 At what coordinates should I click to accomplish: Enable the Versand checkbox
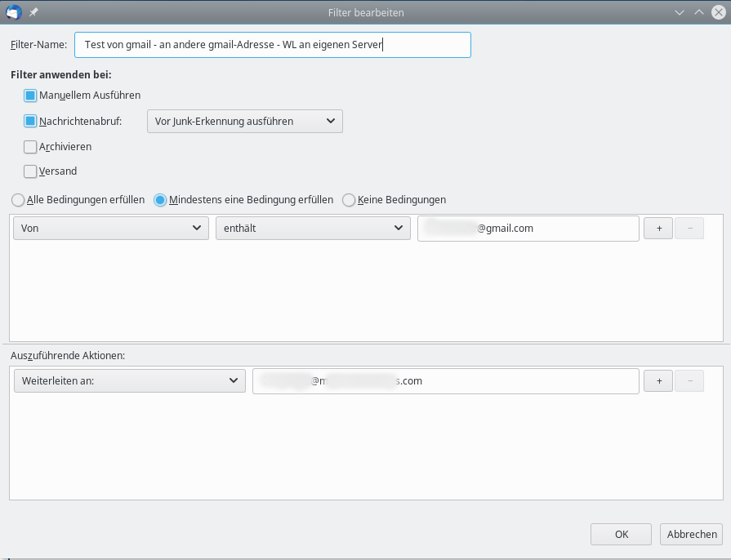click(x=30, y=171)
